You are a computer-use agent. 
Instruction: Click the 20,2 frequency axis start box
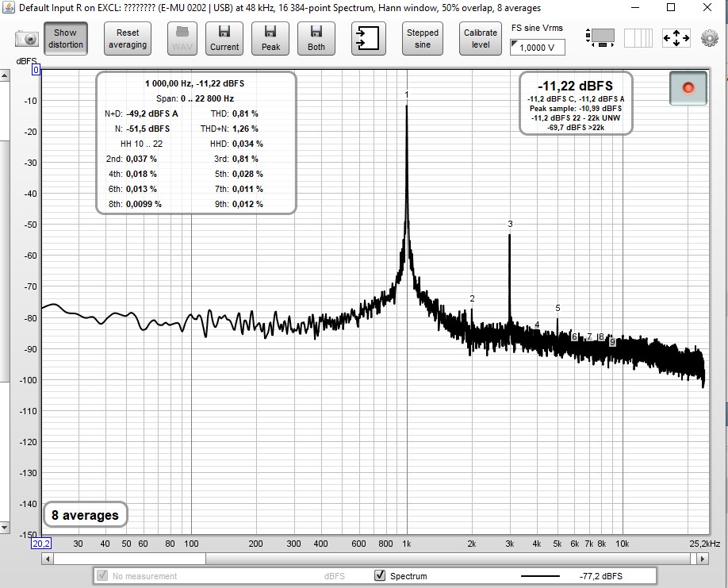pos(41,544)
